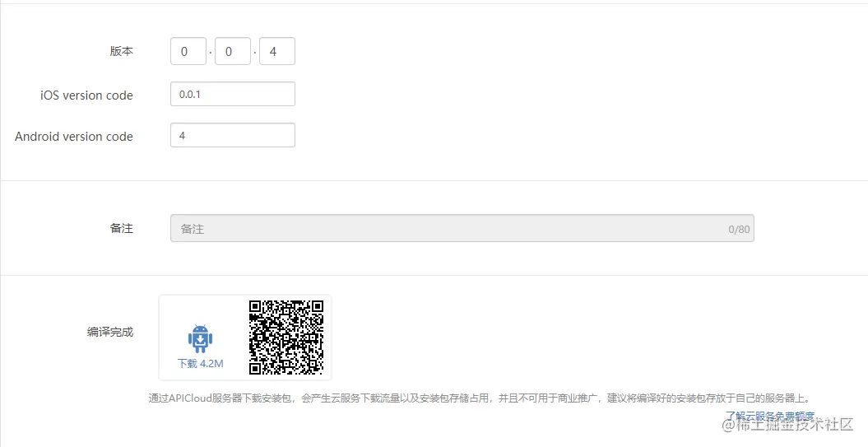Image resolution: width=868 pixels, height=447 pixels.
Task: Click the 0/80 character counter
Action: (739, 230)
